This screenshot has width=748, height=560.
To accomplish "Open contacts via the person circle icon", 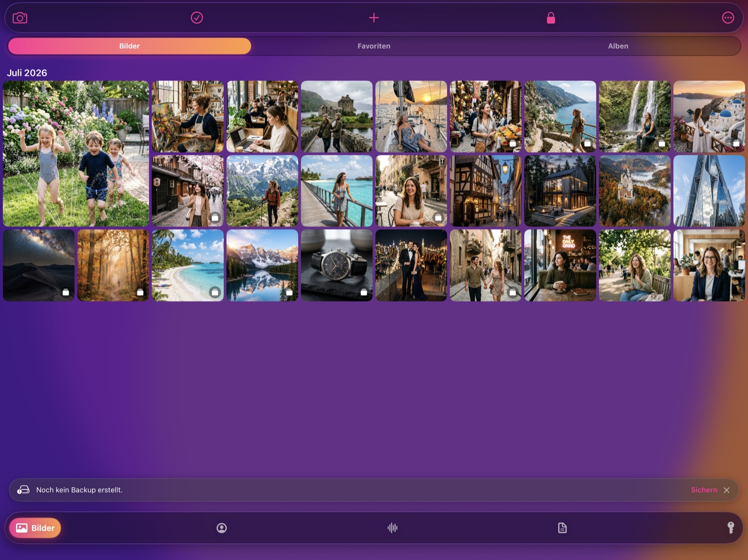I will [222, 528].
